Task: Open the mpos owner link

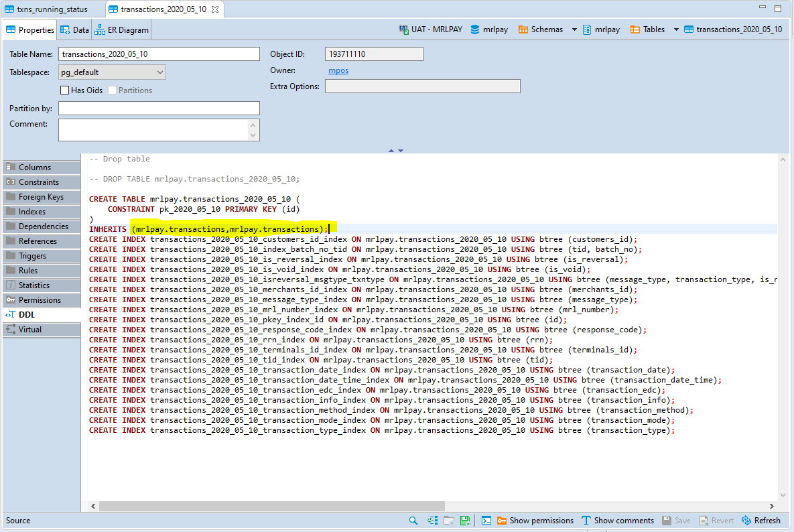Action: [x=338, y=70]
